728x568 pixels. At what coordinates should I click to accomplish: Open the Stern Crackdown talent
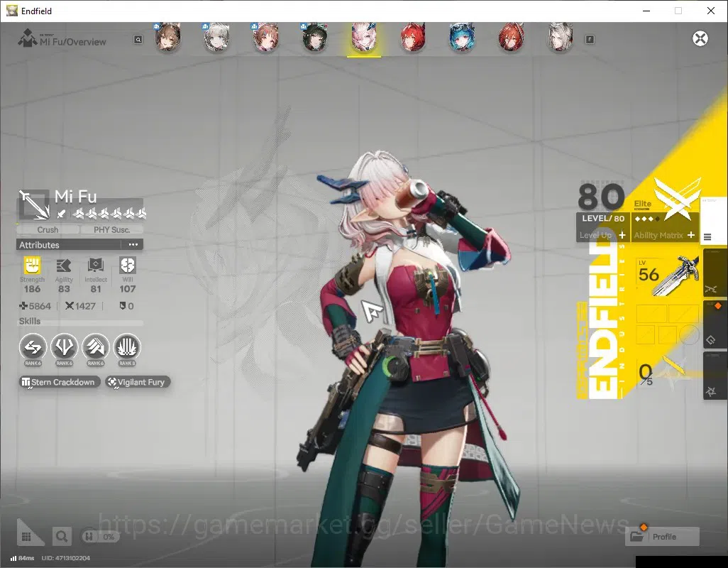[59, 382]
